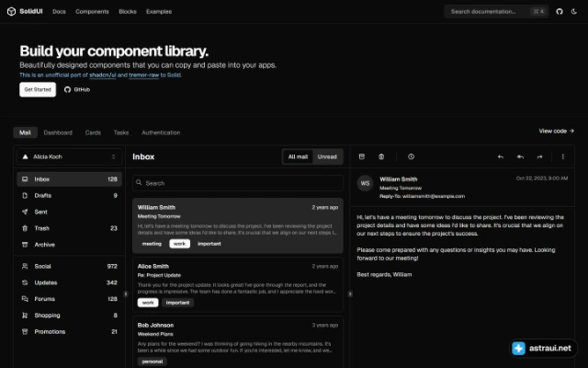
Task: Open Social category in sidebar
Action: pyautogui.click(x=69, y=266)
